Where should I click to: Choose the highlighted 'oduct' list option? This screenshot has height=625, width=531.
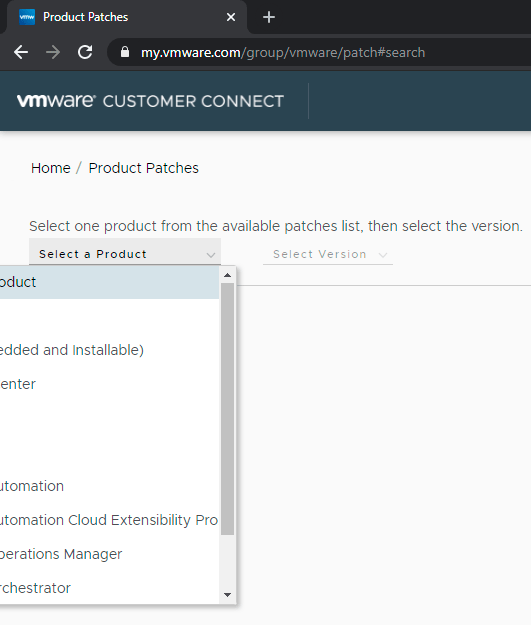109,282
